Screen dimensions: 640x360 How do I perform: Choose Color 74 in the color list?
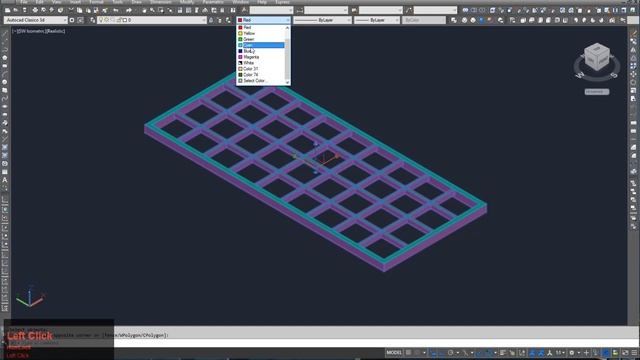[x=261, y=75]
